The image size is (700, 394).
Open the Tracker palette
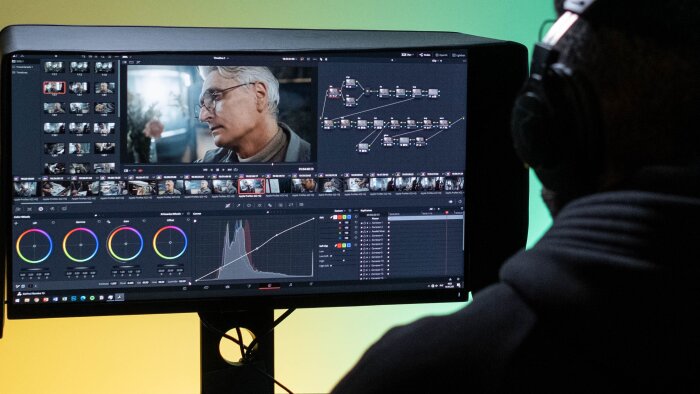coord(260,205)
